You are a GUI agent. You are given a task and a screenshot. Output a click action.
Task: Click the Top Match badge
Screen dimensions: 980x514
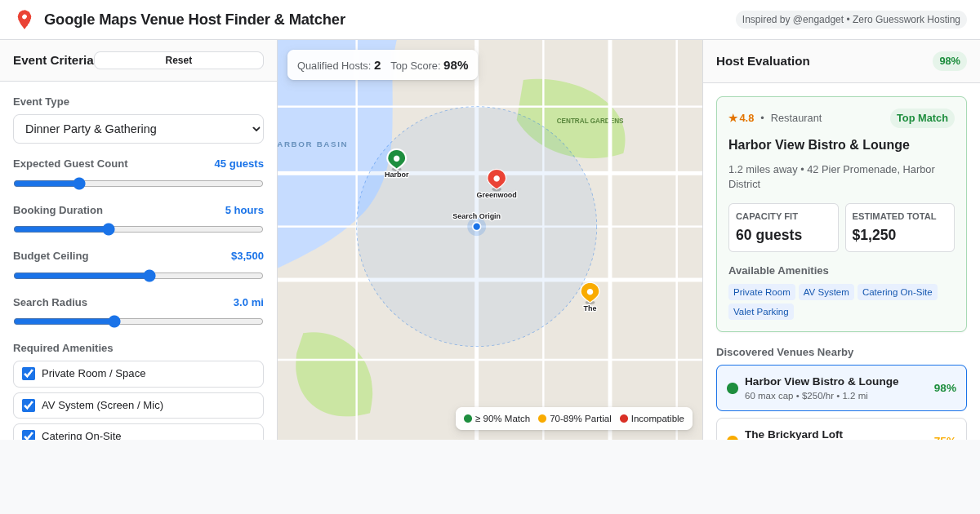[x=922, y=118]
